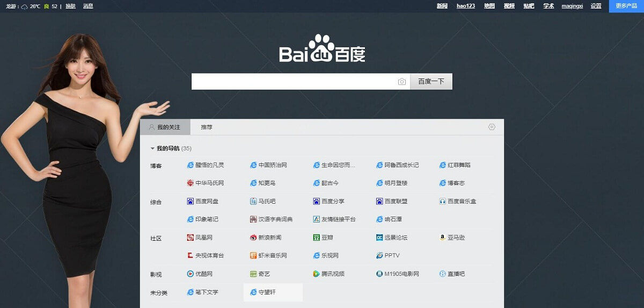Viewport: 644px width, 308px height.
Task: Open the maqingxi user account link
Action: (x=572, y=6)
